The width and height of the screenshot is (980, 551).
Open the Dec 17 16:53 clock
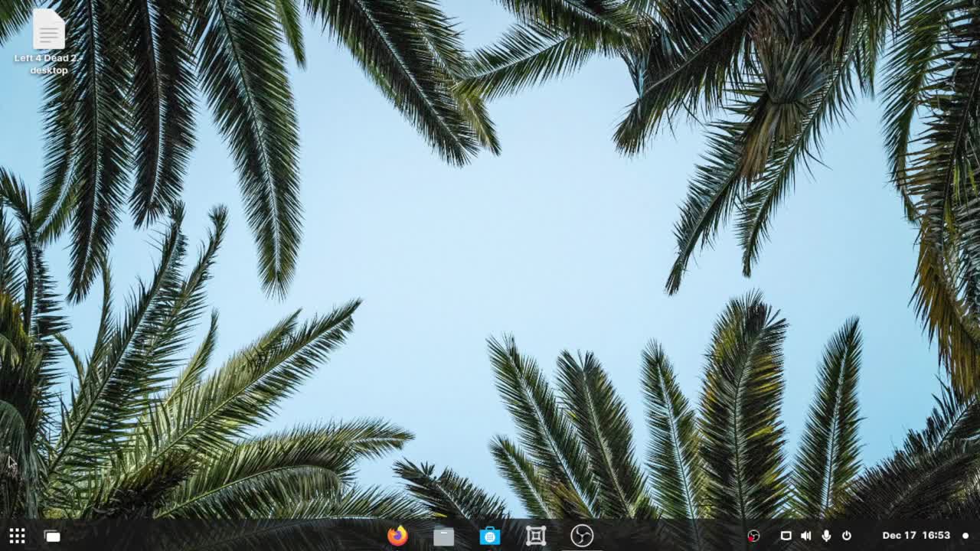coord(916,536)
